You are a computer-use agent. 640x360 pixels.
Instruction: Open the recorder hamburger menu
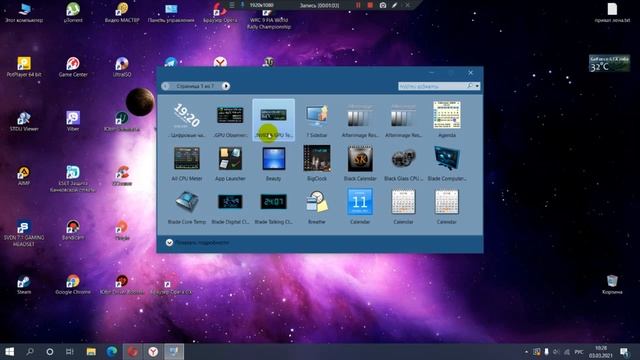(x=232, y=5)
